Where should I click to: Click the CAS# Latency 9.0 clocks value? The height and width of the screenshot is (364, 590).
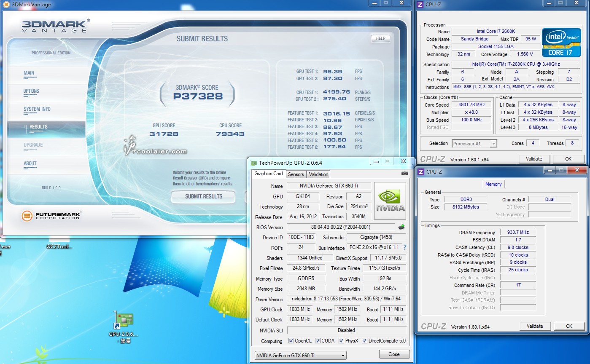coord(518,247)
